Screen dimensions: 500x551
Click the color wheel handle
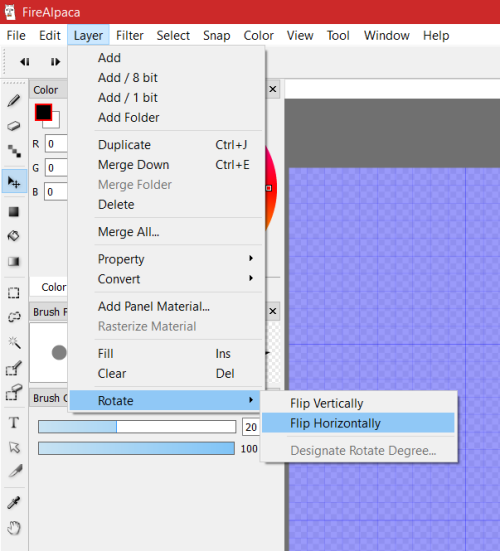269,188
